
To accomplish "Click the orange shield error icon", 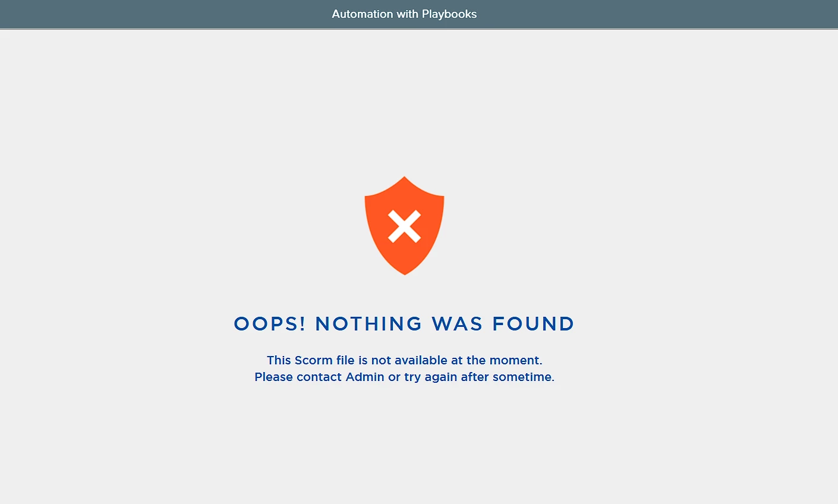I will [404, 225].
